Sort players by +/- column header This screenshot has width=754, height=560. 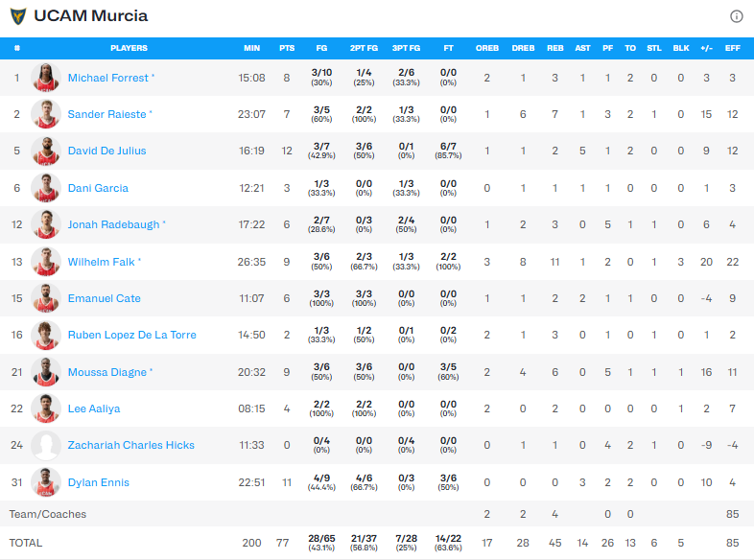point(706,48)
